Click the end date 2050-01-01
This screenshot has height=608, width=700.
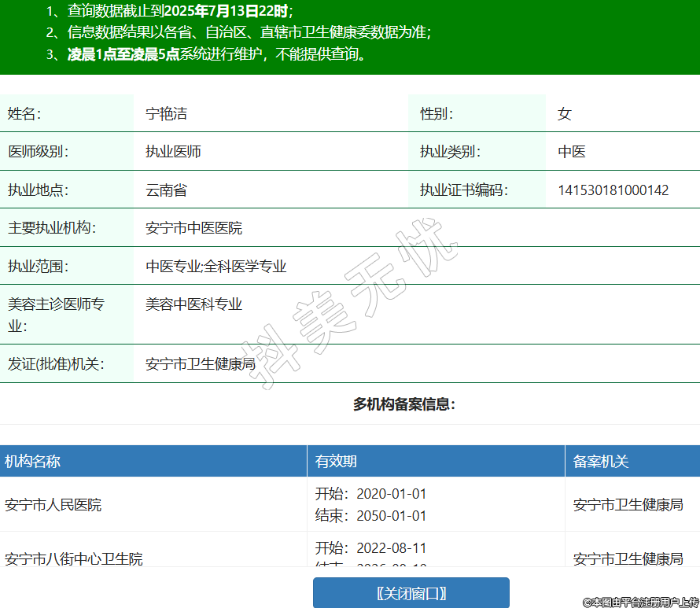click(x=391, y=516)
